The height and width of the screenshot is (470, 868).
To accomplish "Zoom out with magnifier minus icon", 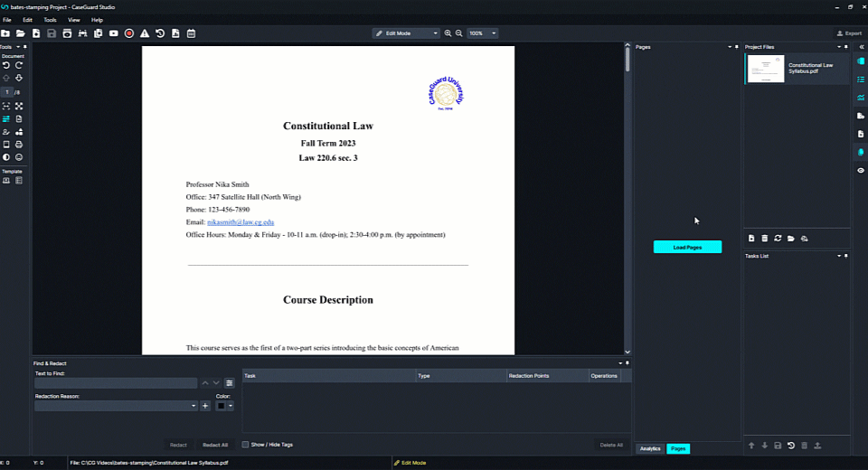I will point(459,33).
